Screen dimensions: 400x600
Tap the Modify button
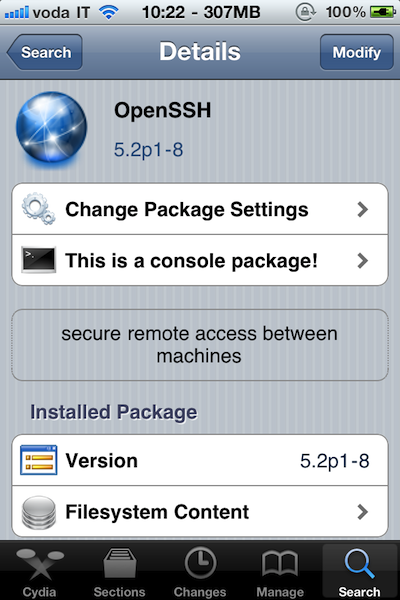pyautogui.click(x=356, y=52)
